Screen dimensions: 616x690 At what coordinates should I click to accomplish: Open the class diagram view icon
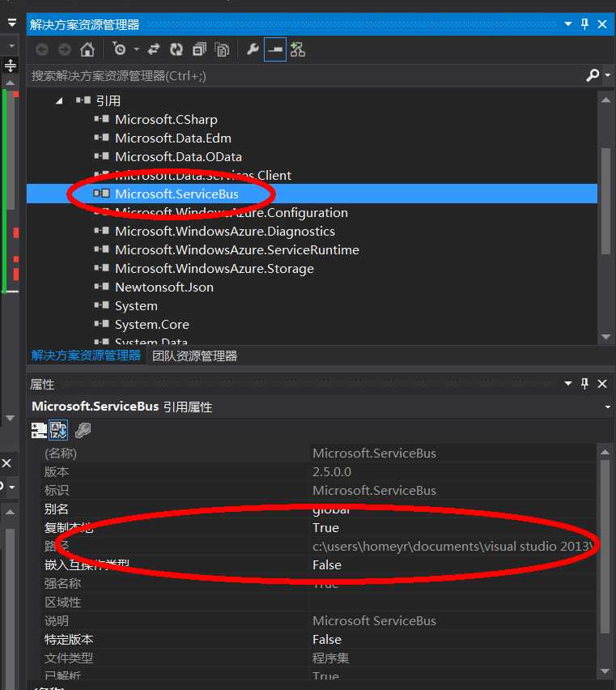[x=298, y=49]
